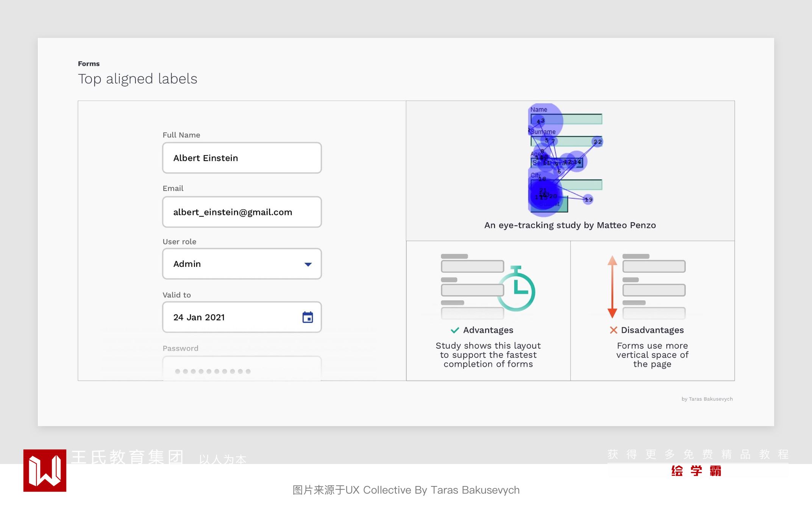Click the Top aligned labels heading
This screenshot has height=508, width=812.
(137, 79)
